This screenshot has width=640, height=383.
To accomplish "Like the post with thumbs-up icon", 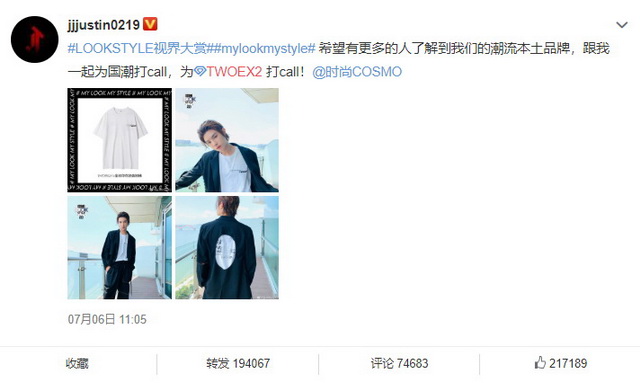I will coord(540,363).
